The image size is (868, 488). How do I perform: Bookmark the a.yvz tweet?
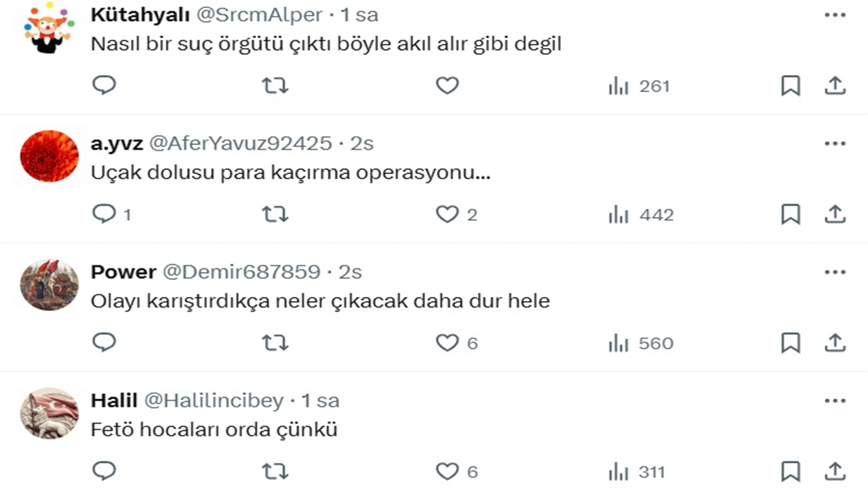[x=791, y=215]
